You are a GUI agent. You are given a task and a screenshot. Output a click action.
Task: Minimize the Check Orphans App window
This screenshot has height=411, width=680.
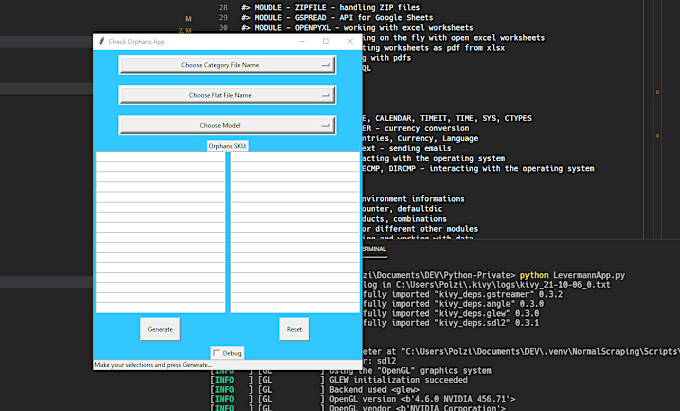tap(302, 41)
